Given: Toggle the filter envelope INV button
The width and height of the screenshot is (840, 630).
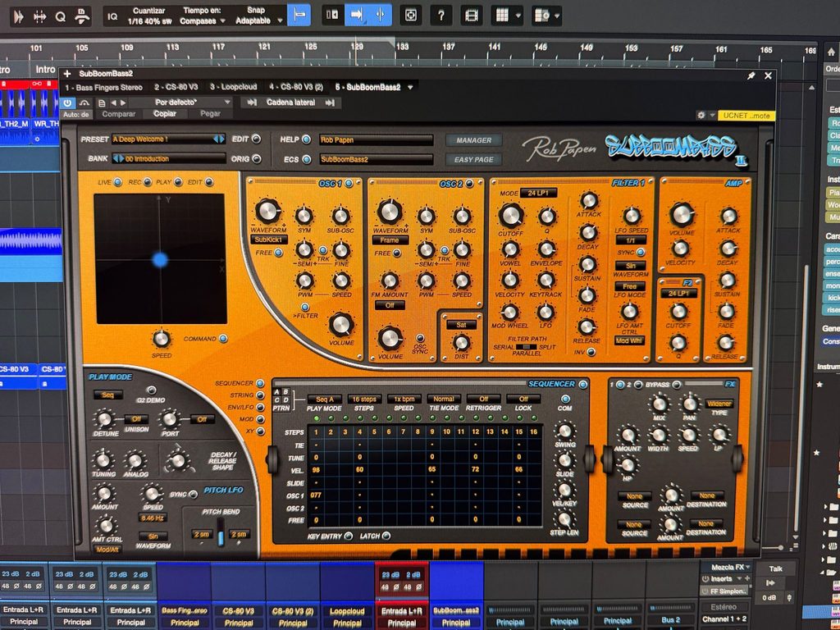Looking at the screenshot, I should pos(591,352).
